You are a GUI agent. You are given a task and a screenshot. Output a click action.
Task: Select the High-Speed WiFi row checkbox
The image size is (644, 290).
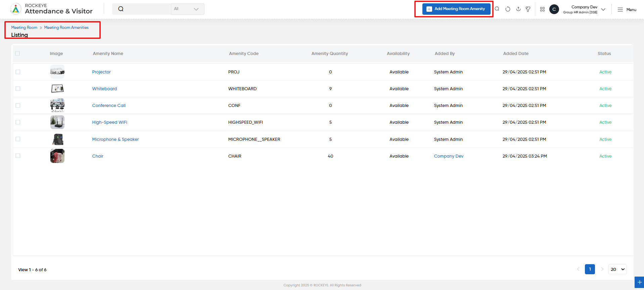pos(18,122)
